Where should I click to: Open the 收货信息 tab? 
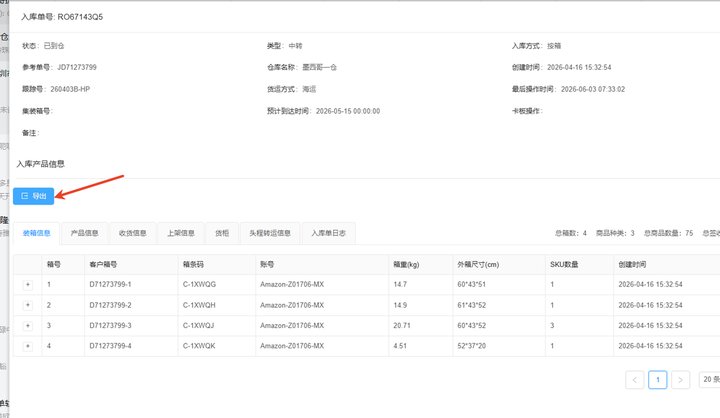(x=133, y=233)
